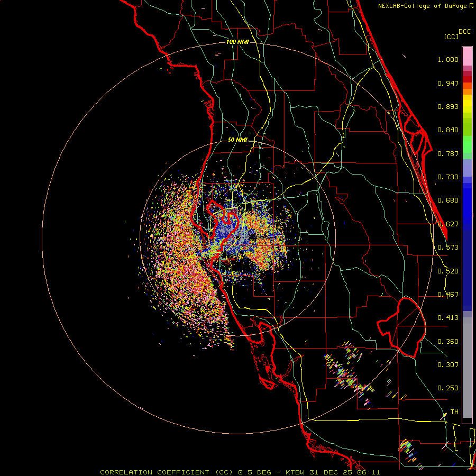Click the NEXLAB-College of DuPage label

(423, 6)
